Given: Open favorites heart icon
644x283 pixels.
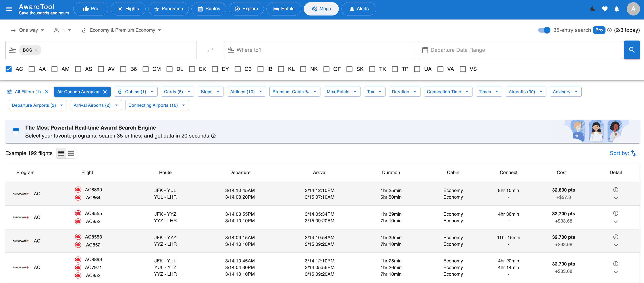Looking at the screenshot, I should point(605,9).
